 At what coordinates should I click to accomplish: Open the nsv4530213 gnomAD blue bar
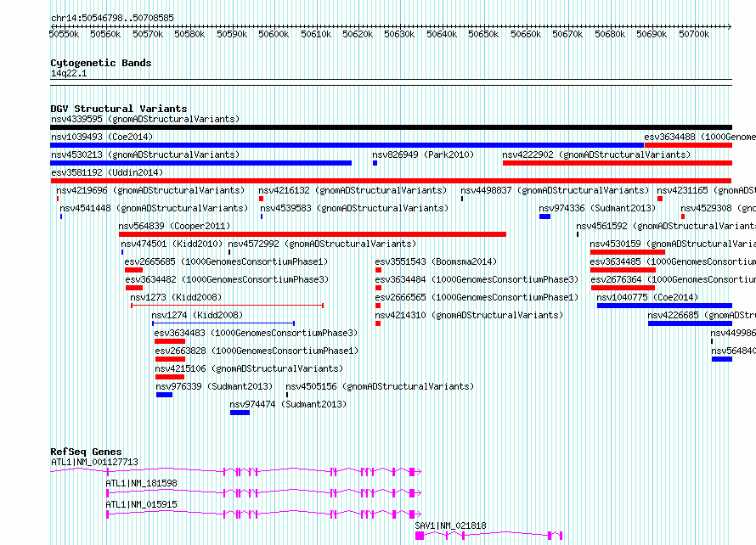[x=200, y=163]
